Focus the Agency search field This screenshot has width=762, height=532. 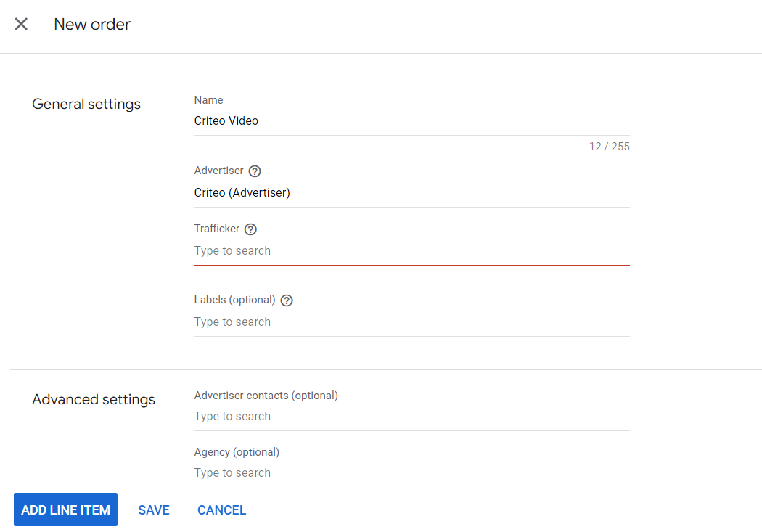(x=411, y=472)
